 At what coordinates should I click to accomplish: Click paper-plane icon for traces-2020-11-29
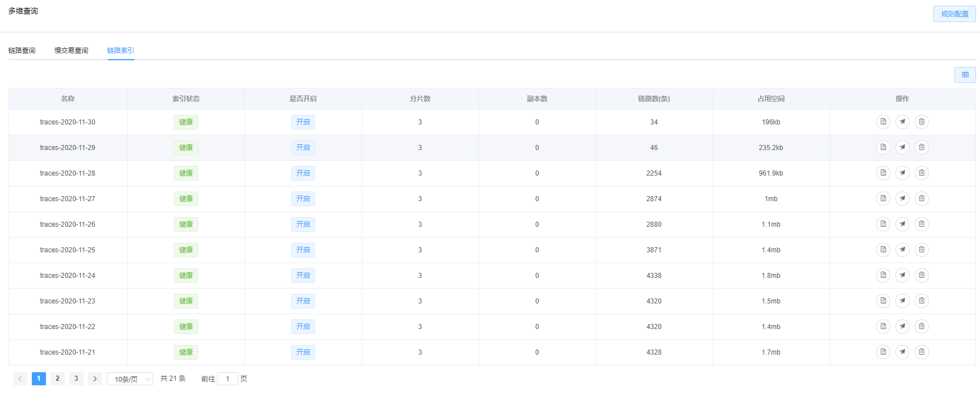[x=902, y=147]
